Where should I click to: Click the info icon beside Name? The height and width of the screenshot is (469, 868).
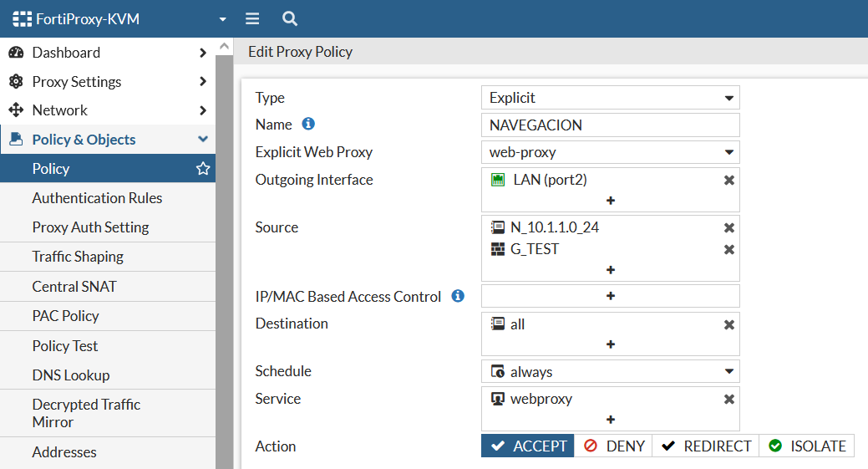[308, 124]
